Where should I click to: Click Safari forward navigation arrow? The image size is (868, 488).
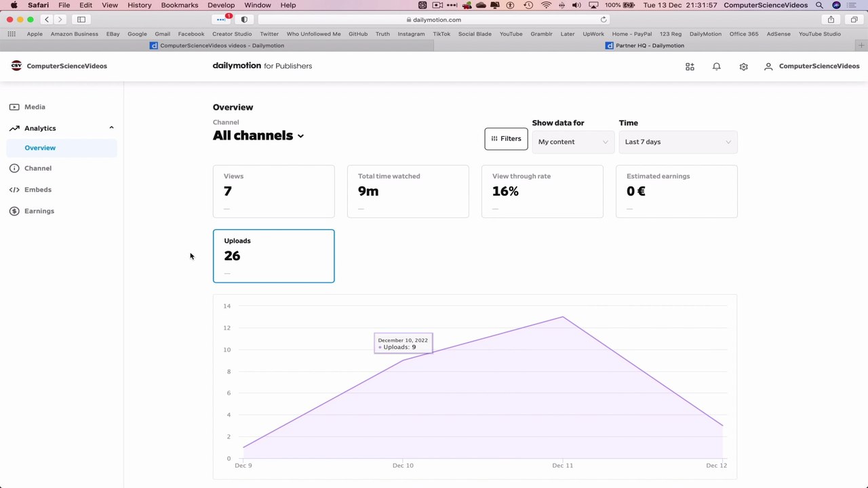tap(60, 20)
